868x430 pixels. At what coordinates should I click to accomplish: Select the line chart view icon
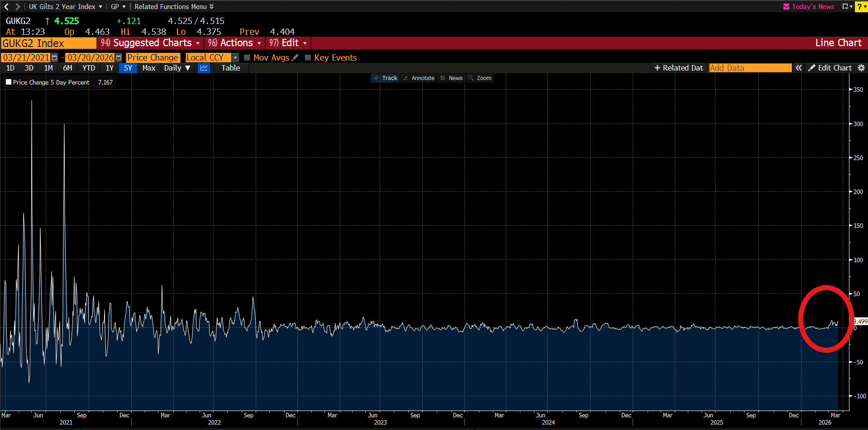[x=204, y=68]
